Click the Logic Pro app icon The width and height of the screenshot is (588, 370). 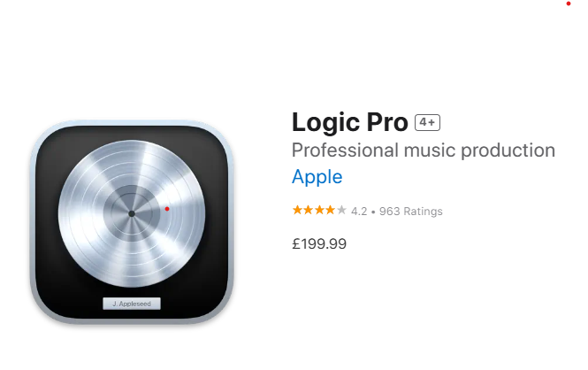click(132, 222)
